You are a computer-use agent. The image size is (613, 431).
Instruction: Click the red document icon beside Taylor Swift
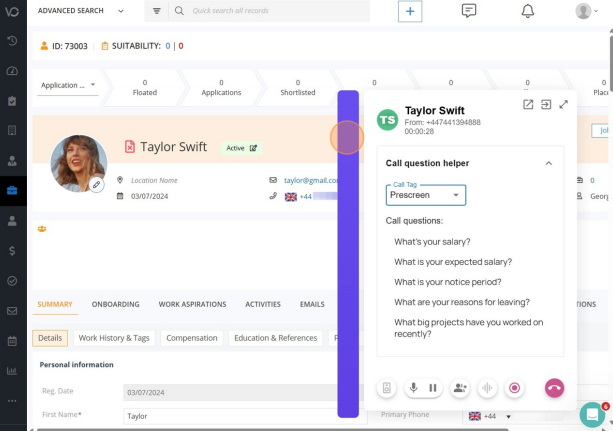pyautogui.click(x=129, y=147)
